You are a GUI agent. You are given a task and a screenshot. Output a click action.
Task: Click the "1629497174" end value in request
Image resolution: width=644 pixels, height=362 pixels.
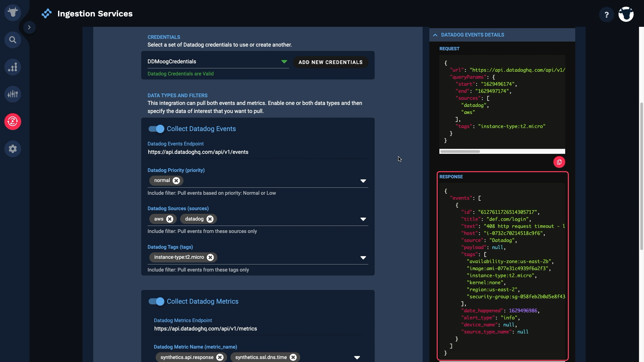tap(492, 91)
